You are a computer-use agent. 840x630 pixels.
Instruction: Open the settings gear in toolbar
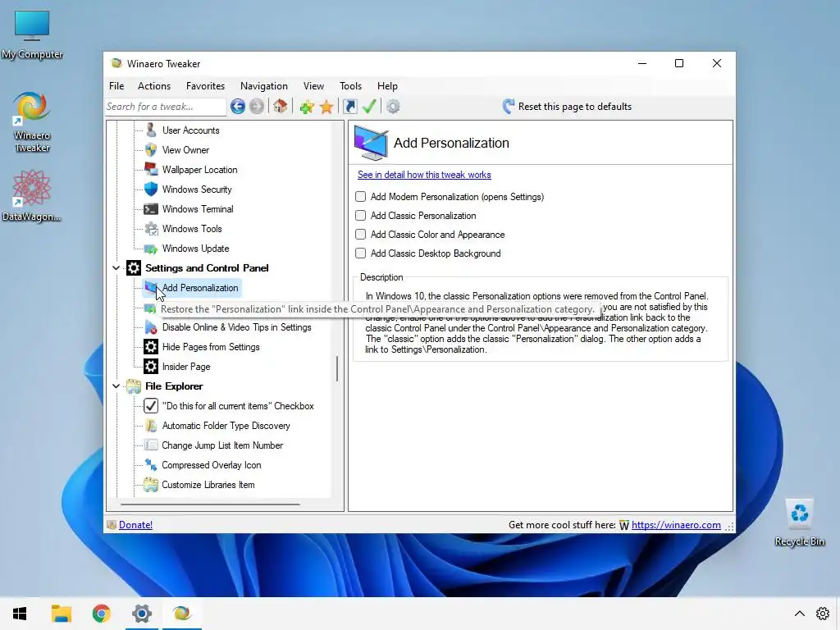click(x=393, y=107)
